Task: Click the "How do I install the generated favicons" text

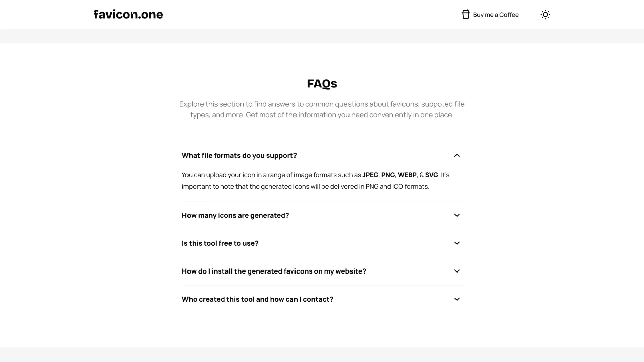Action: click(x=274, y=271)
